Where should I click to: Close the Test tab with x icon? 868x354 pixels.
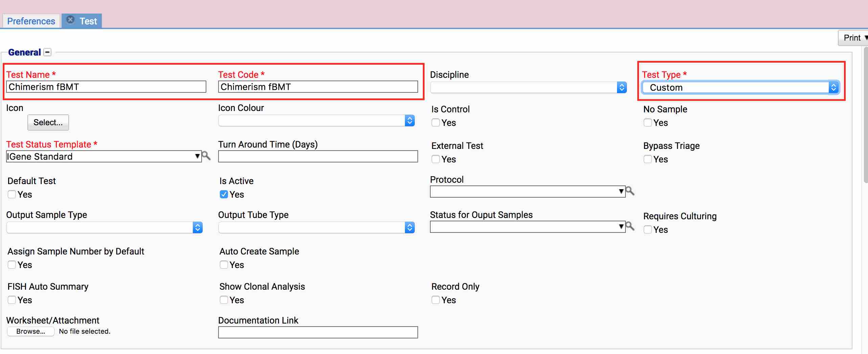(x=70, y=20)
